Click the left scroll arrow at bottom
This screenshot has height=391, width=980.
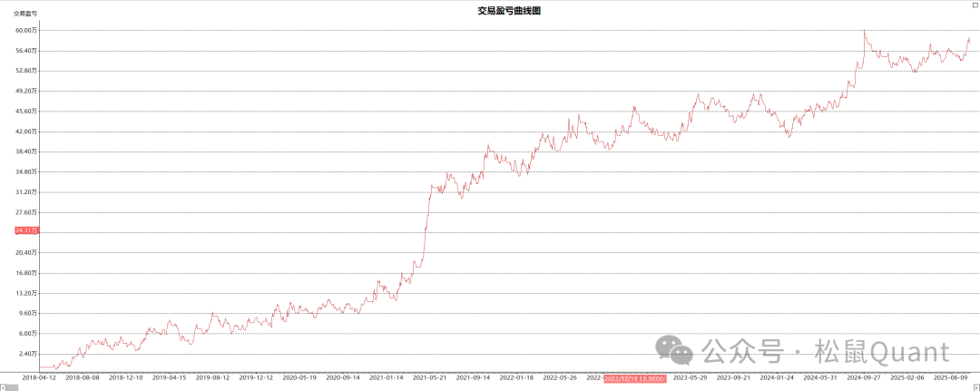coord(4,386)
